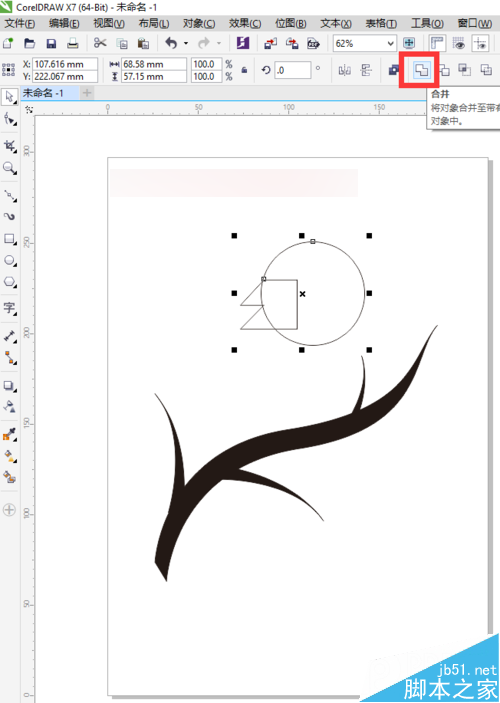This screenshot has height=703, width=500.
Task: Select the Parallel Dimension tool
Action: coord(9,336)
